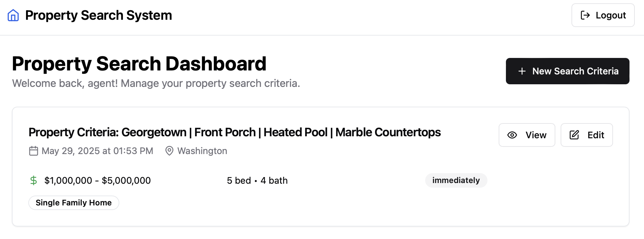This screenshot has height=239, width=644.
Task: Toggle the Single Family Home tag
Action: [x=73, y=202]
